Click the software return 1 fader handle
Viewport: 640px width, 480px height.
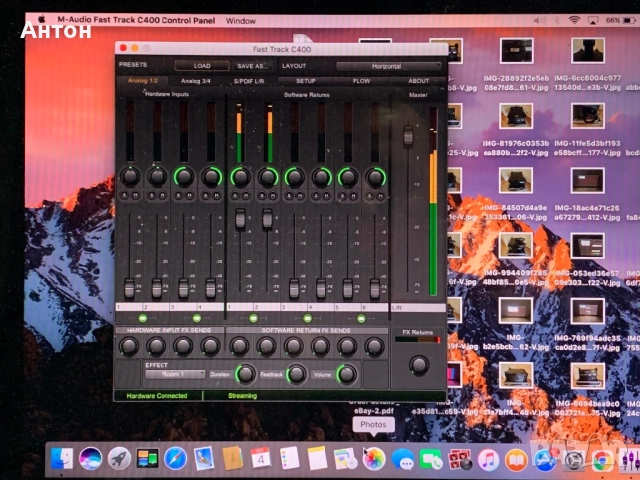(x=240, y=218)
